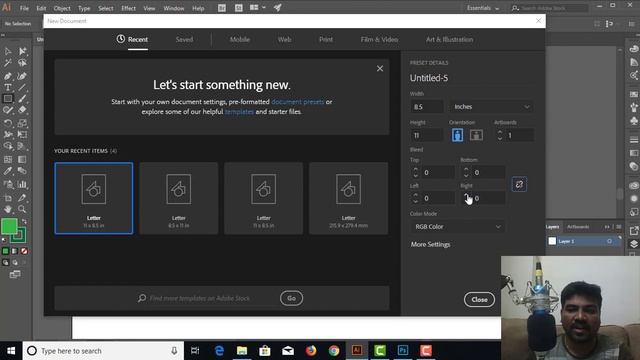Toggle Layer 1 visibility box

[552, 241]
